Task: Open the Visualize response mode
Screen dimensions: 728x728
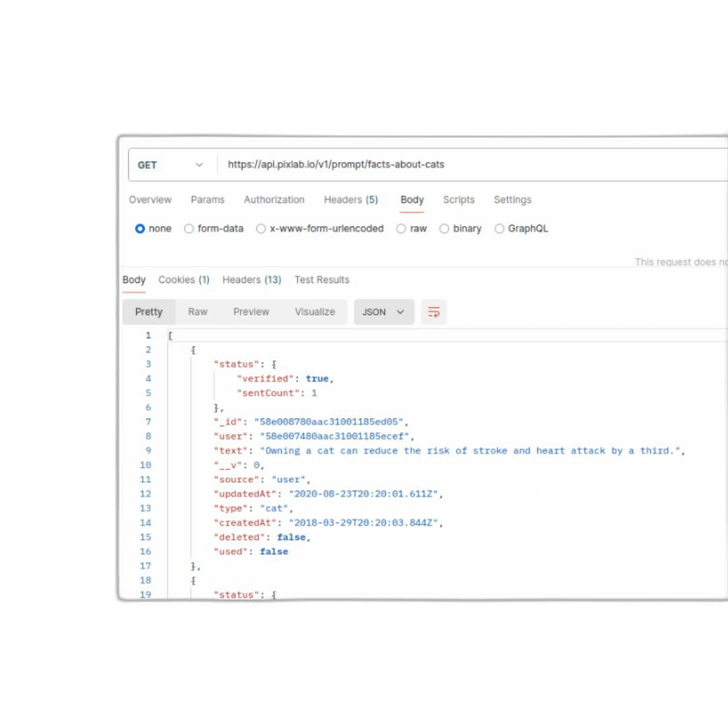Action: pyautogui.click(x=314, y=311)
